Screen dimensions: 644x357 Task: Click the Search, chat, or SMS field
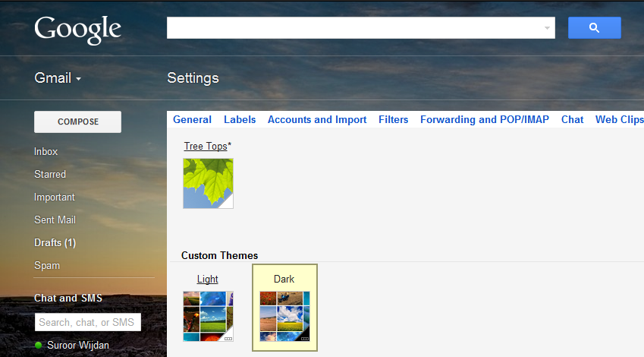[x=88, y=322]
